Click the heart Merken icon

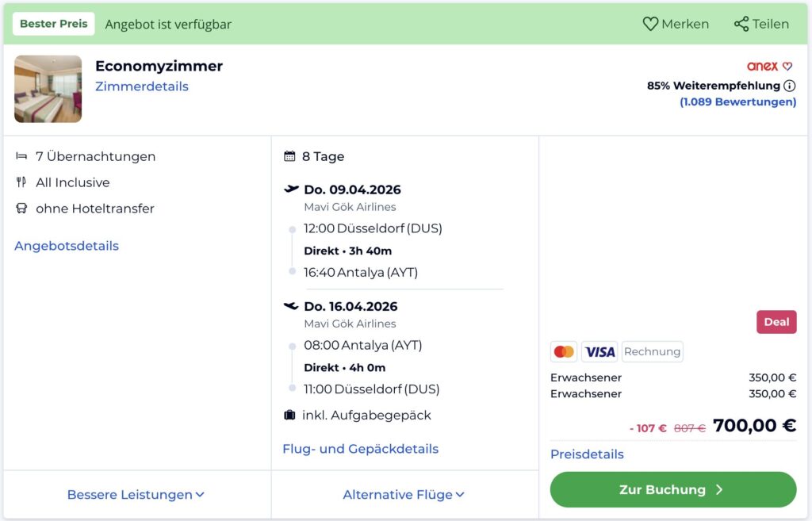[650, 24]
